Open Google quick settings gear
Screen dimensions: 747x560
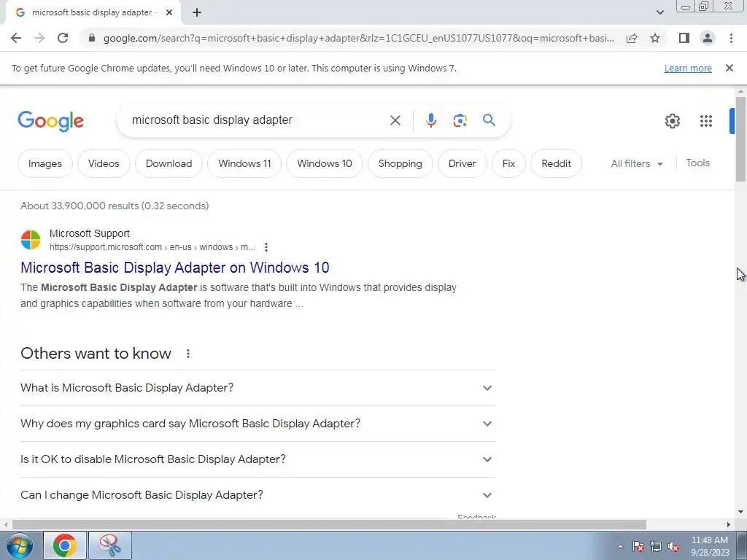pos(672,121)
